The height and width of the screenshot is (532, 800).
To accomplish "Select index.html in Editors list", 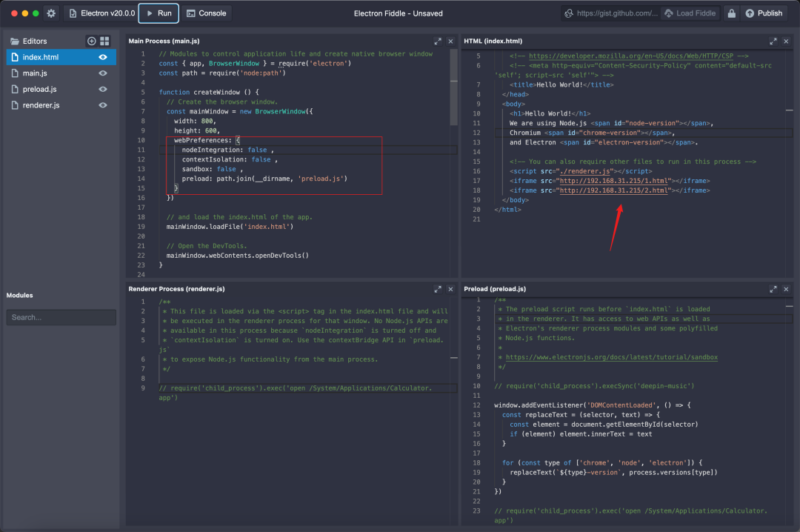I will 61,57.
